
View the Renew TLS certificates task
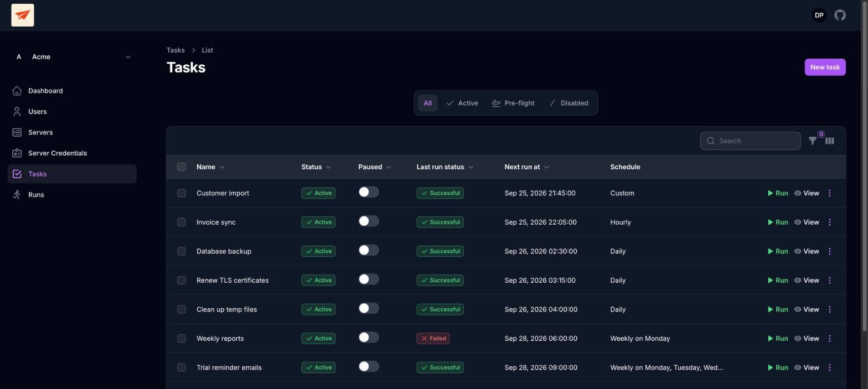click(x=807, y=281)
